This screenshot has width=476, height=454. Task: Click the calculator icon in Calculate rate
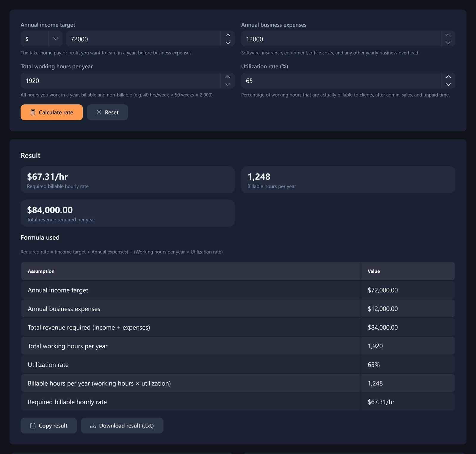[33, 112]
